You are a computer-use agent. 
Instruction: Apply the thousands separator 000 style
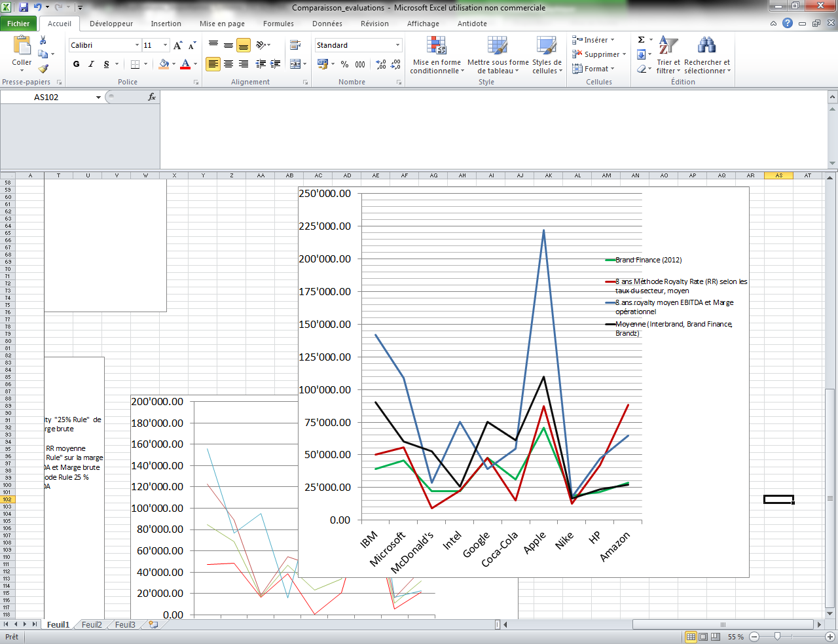[360, 64]
